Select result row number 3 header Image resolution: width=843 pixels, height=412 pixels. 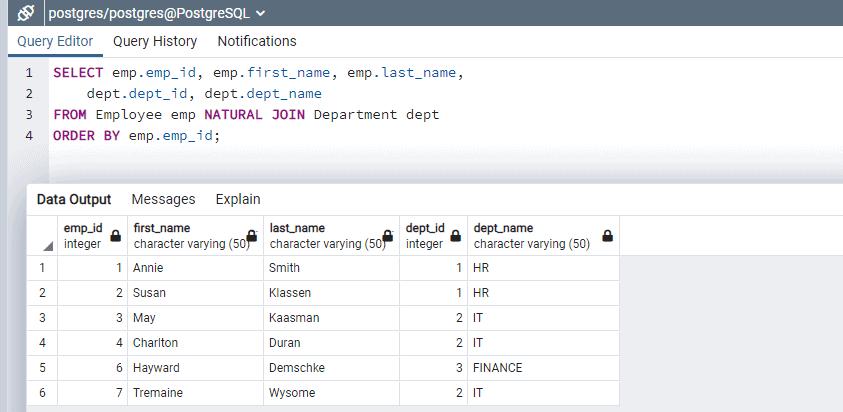pyautogui.click(x=42, y=318)
